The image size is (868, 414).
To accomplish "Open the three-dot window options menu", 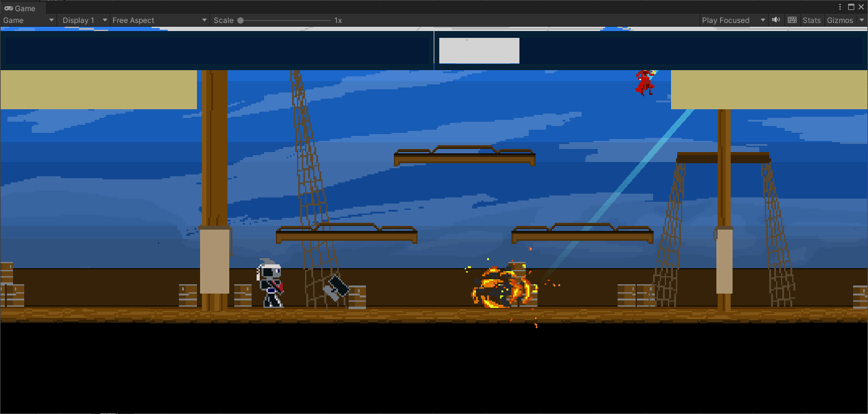I will click(x=841, y=7).
